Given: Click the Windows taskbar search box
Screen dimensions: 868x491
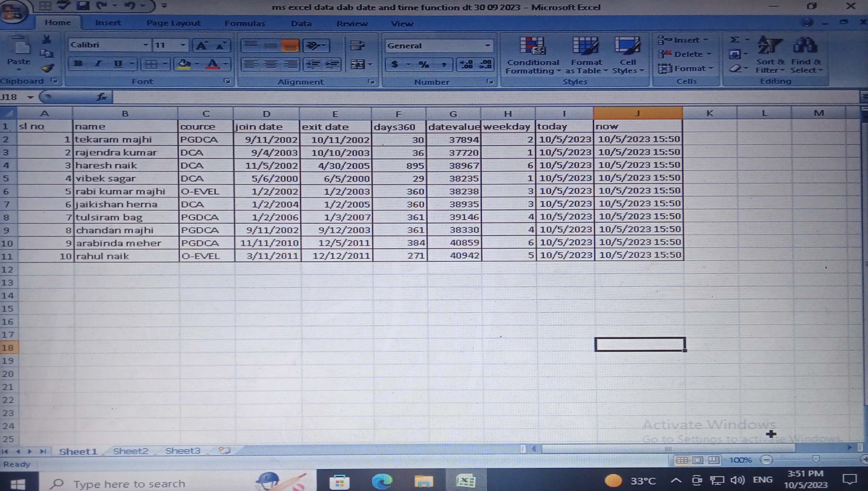Looking at the screenshot, I should 130,484.
